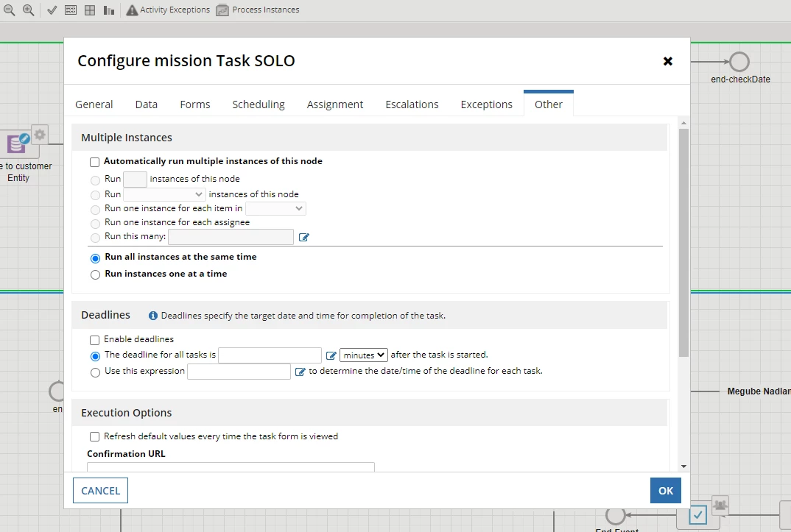Click the gear icon on customer Entity node

pyautogui.click(x=40, y=135)
